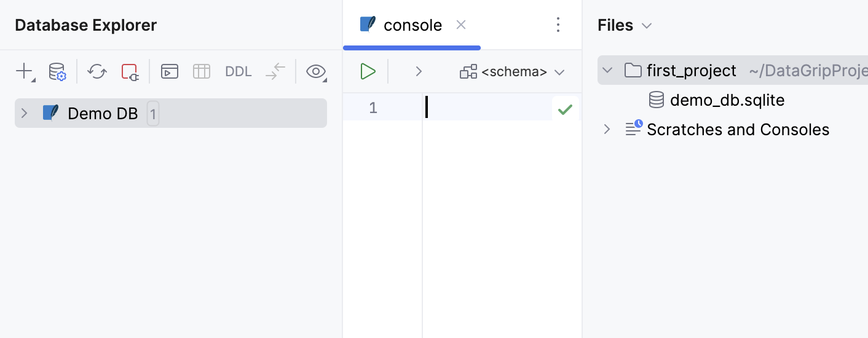868x338 pixels.
Task: Open Jump to Query Console icon
Action: 170,71
